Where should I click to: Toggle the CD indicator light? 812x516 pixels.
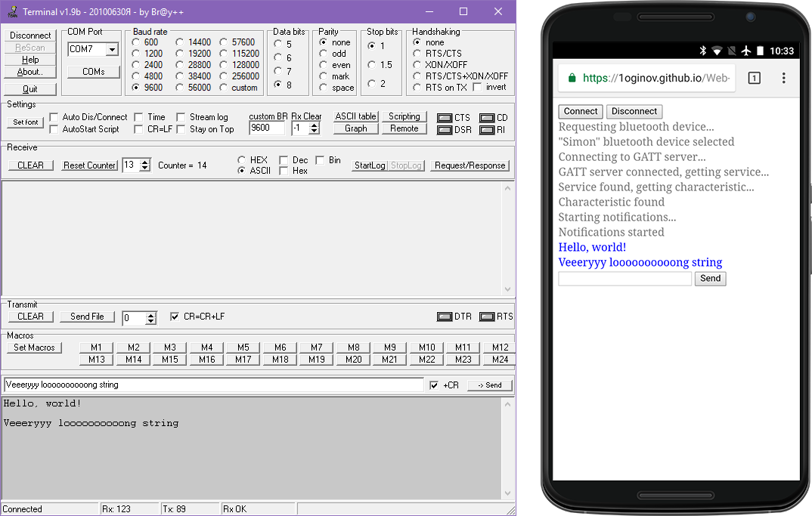click(x=487, y=118)
